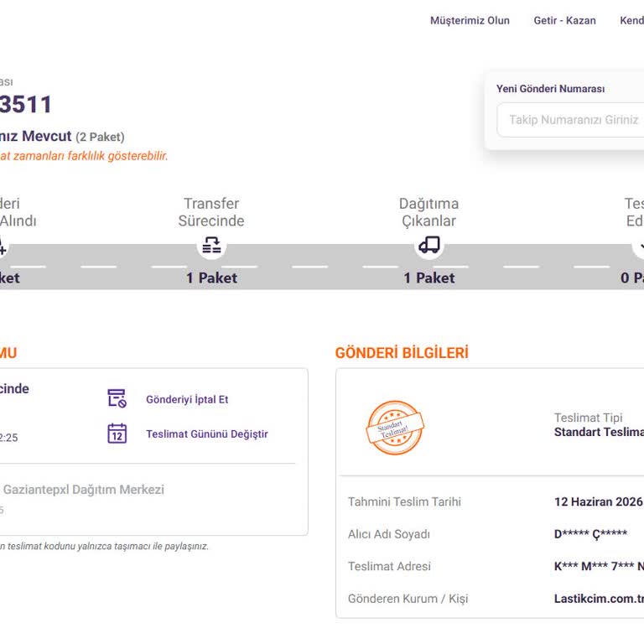Click the 12 Haziran 2026 date value

pos(599,502)
